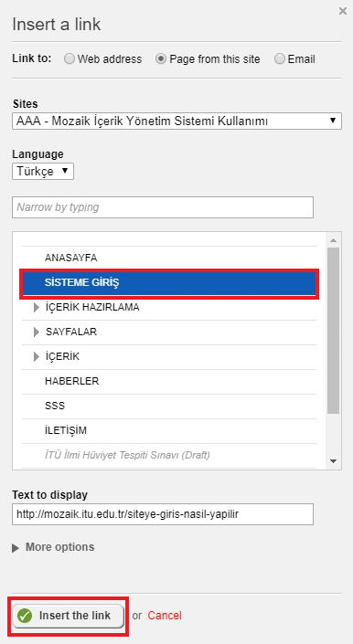This screenshot has height=644, width=353.
Task: Expand the İÇERİK HAZIRLAMA tree node
Action: tap(37, 307)
